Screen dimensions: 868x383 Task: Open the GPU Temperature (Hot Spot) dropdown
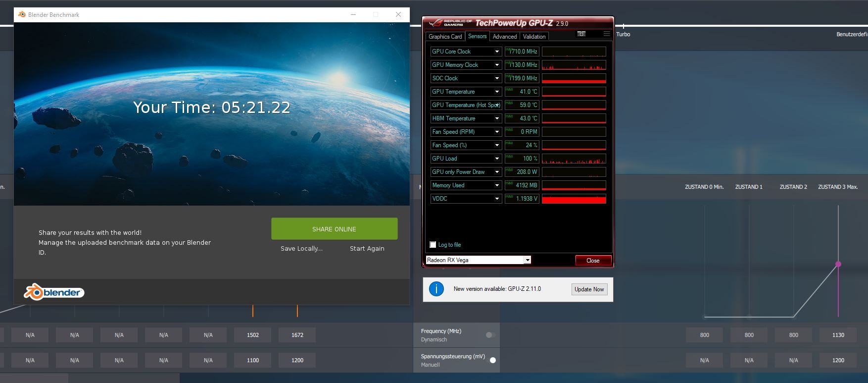coord(497,105)
